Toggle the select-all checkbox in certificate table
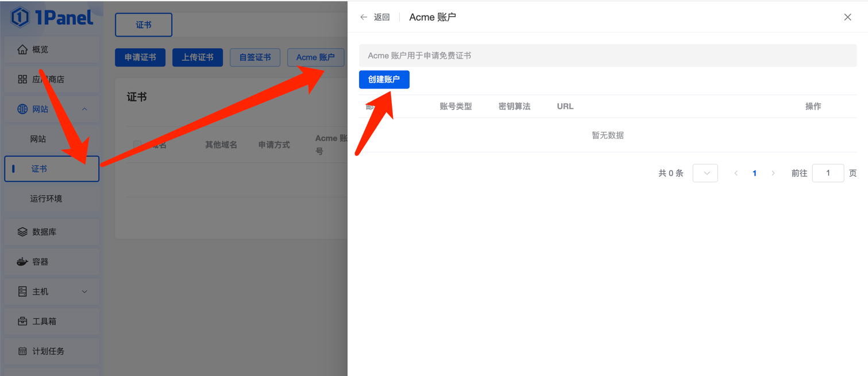This screenshot has width=868, height=376. 137,144
